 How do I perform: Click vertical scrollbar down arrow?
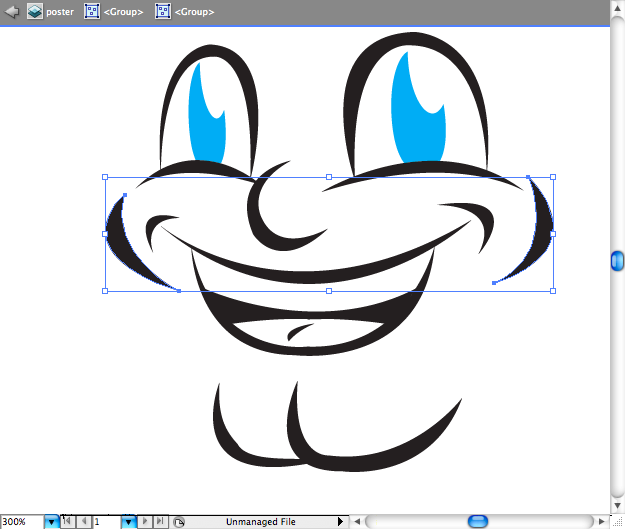click(617, 505)
